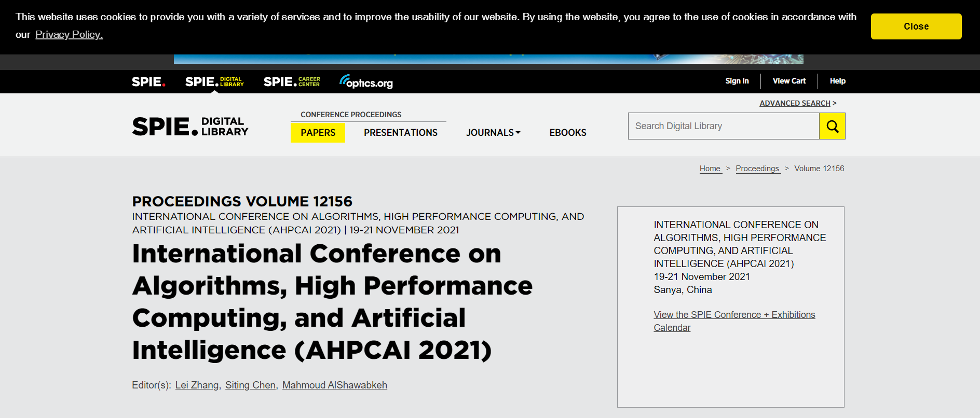This screenshot has height=418, width=980.
Task: Go to Home breadcrumb
Action: [710, 169]
